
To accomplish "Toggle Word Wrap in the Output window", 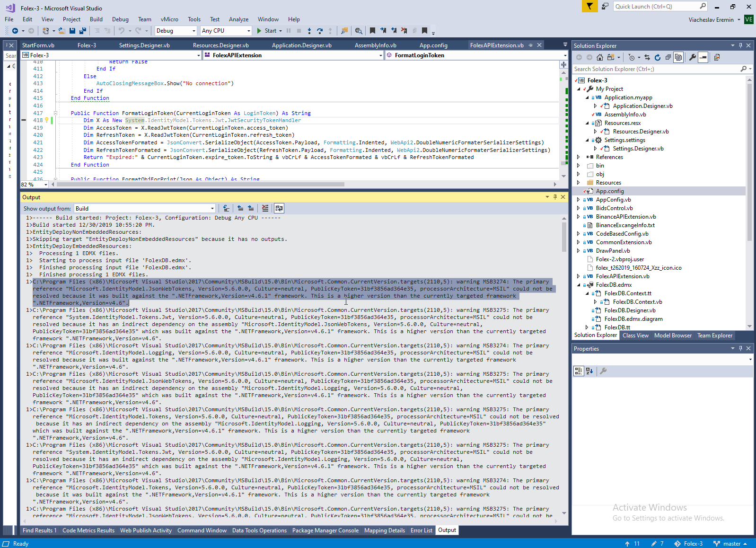I will coord(279,208).
